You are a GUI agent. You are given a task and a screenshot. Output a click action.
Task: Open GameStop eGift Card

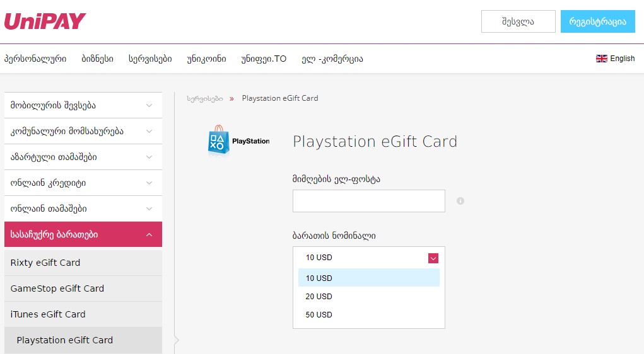[x=83, y=288]
